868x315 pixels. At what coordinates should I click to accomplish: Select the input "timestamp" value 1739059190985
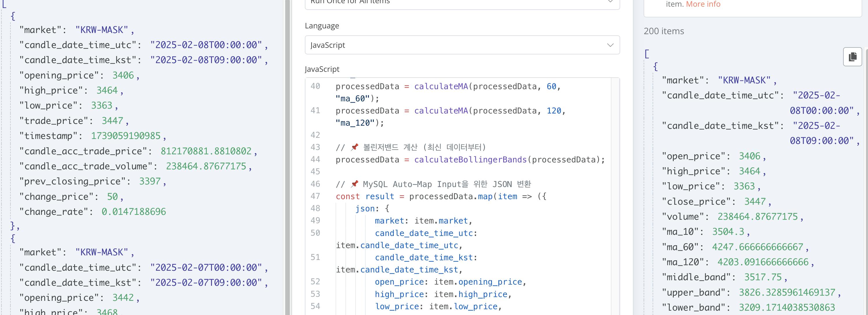125,136
